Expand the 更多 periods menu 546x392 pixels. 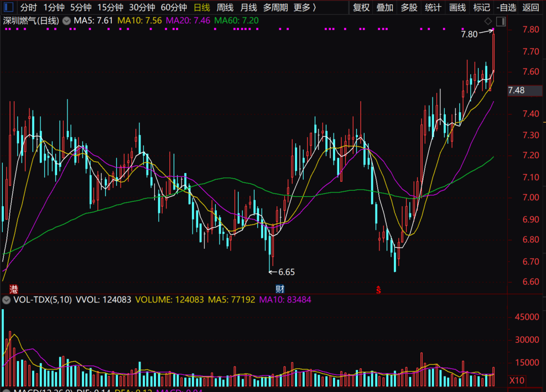305,7
